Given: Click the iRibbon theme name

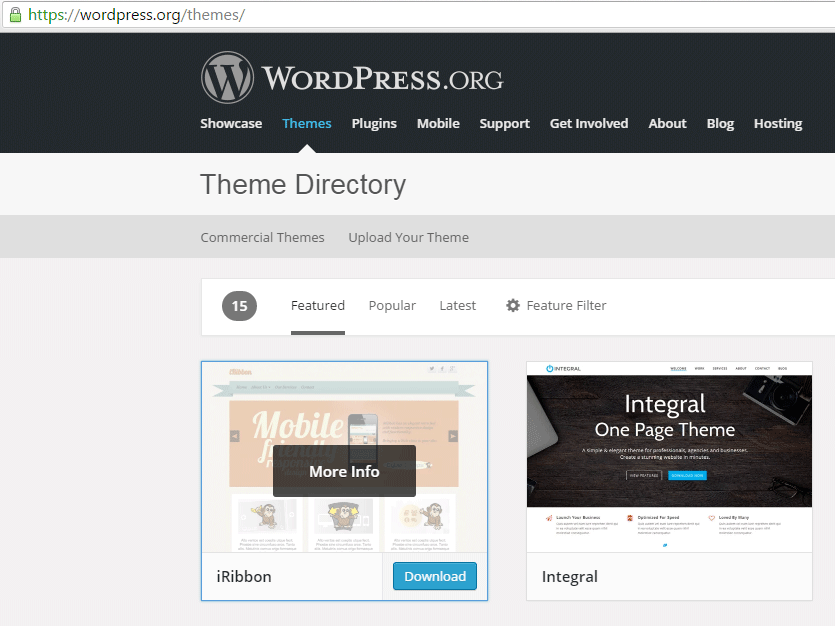Looking at the screenshot, I should [244, 576].
